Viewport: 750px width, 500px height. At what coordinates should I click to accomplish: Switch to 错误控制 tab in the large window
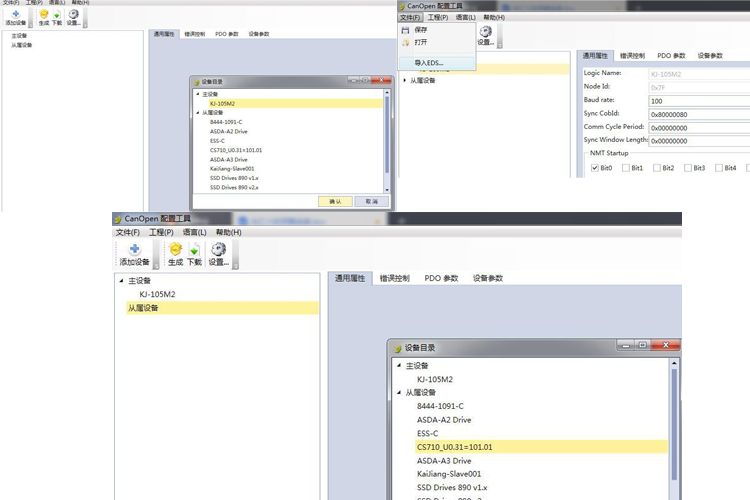(x=395, y=278)
